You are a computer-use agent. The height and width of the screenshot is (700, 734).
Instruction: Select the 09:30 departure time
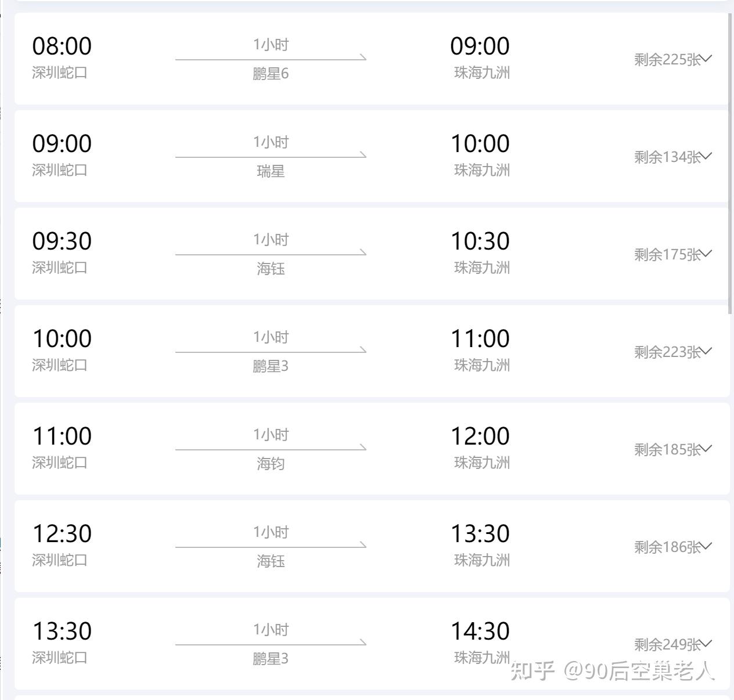(x=62, y=241)
